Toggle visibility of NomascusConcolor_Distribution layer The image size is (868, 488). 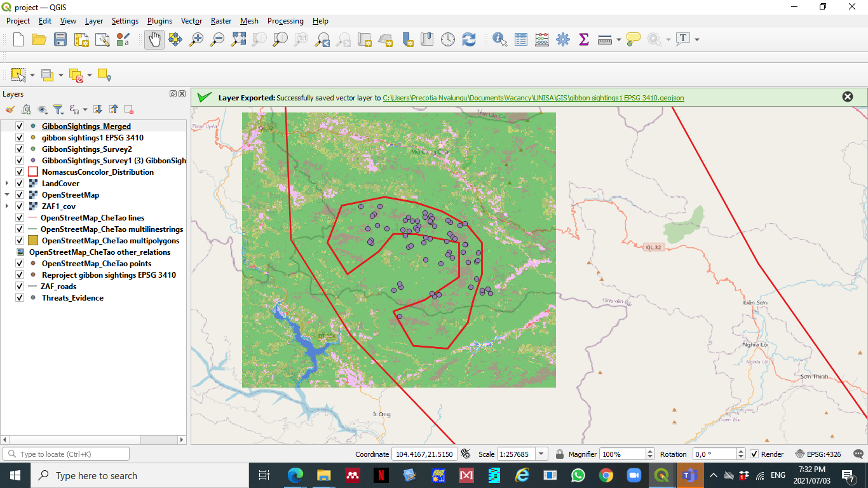click(20, 172)
